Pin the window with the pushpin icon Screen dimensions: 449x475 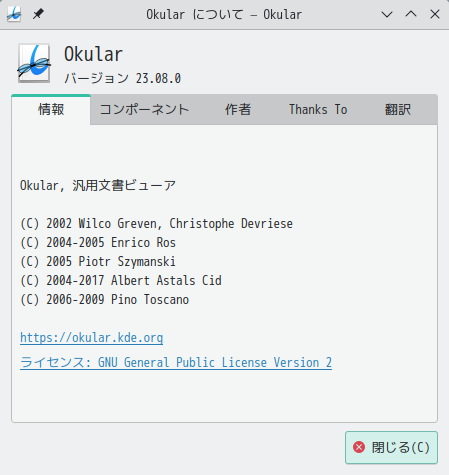[38, 14]
